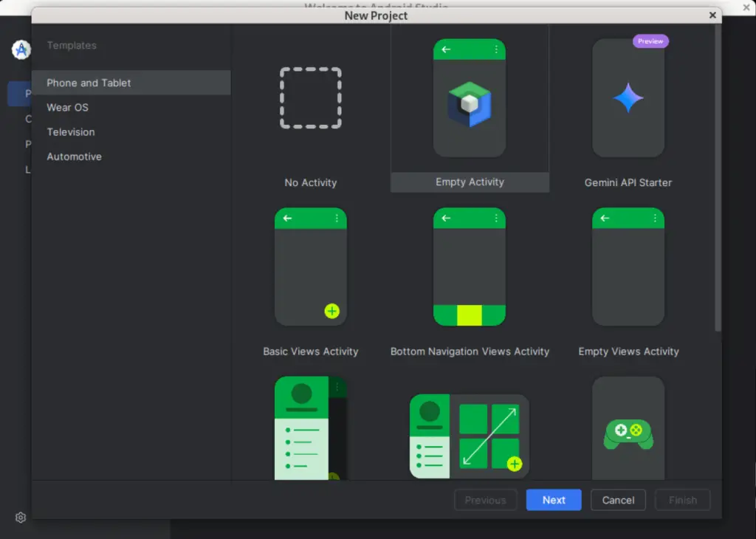Click the plus badge on Basic Views Activity
756x539 pixels.
pos(332,311)
